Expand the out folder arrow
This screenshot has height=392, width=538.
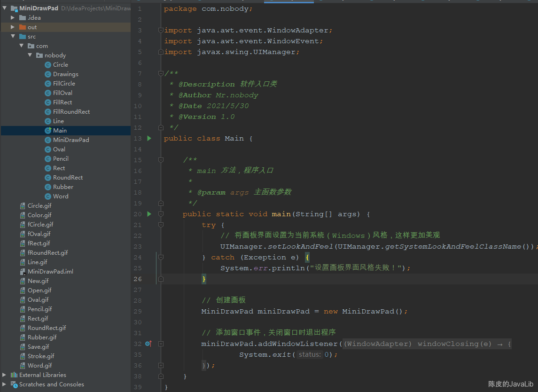click(13, 27)
